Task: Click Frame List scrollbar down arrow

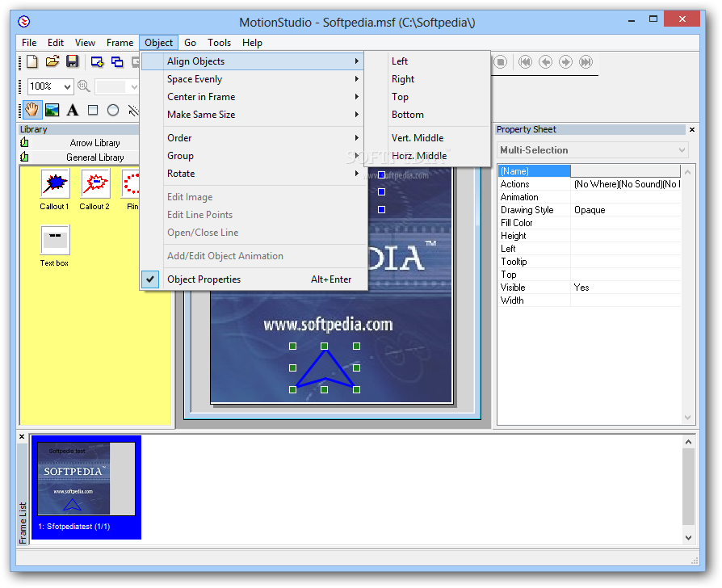Action: pos(688,537)
